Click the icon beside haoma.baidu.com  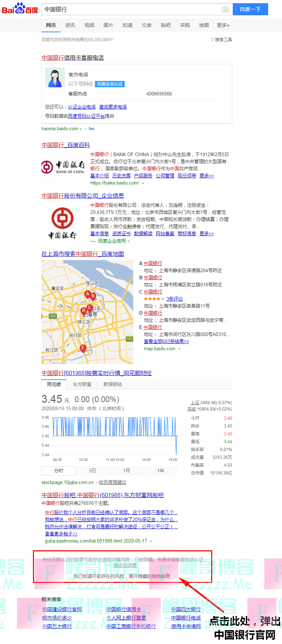(x=92, y=129)
